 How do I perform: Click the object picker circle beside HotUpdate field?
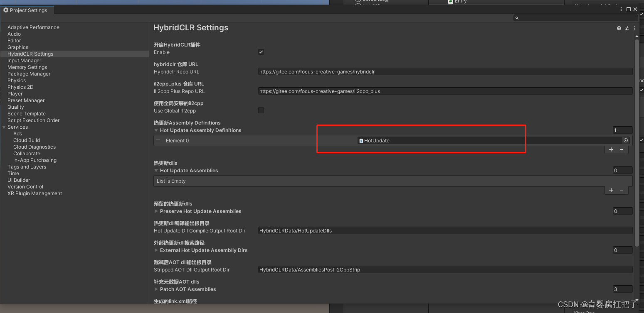click(x=626, y=140)
